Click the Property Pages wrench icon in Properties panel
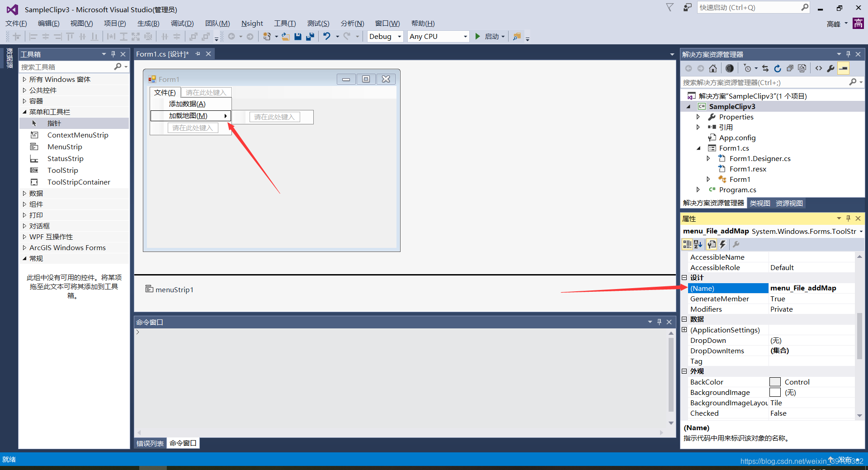This screenshot has height=470, width=868. 736,244
